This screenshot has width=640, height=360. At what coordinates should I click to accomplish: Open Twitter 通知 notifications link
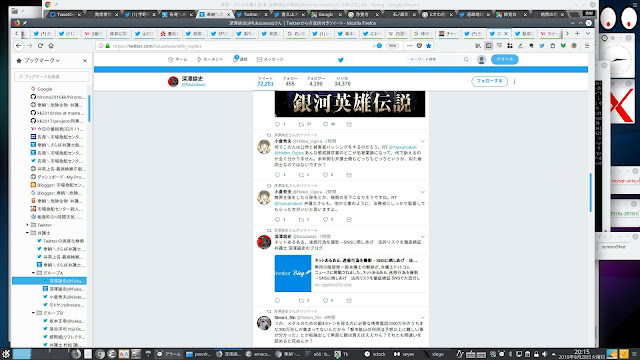coord(240,59)
